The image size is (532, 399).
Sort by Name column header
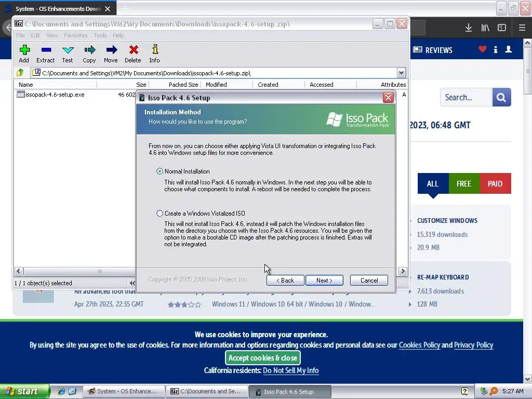point(56,85)
